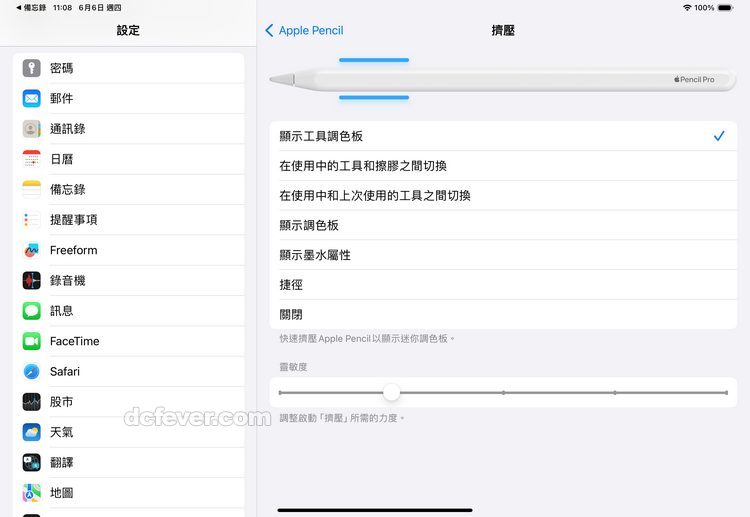Open 訊息 settings row
This screenshot has width=750, height=517.
point(129,311)
